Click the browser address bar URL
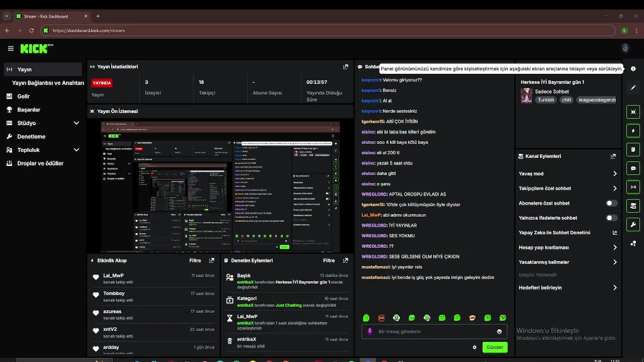The height and width of the screenshot is (362, 644). (x=89, y=31)
